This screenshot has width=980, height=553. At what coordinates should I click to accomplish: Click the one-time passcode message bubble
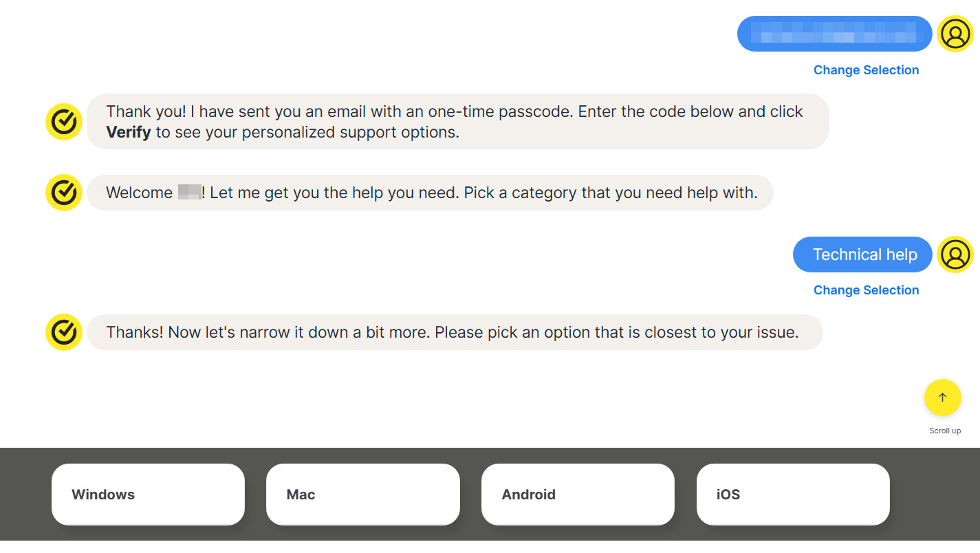457,122
